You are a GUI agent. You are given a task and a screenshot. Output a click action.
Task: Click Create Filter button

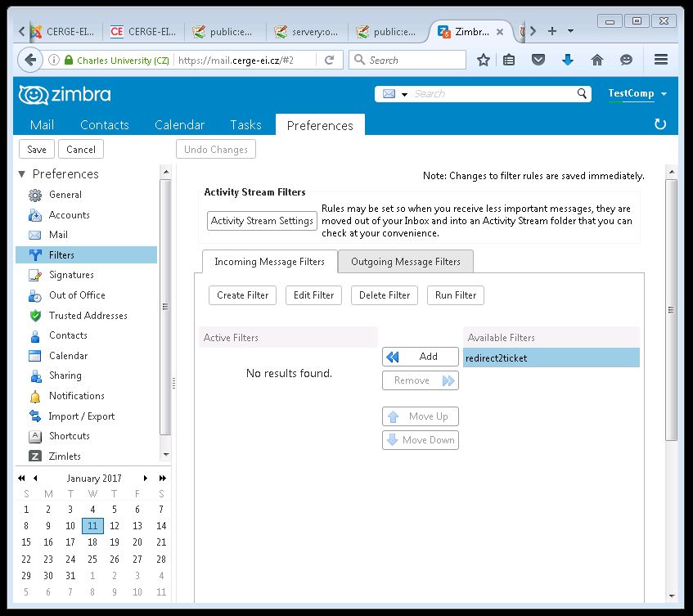tap(243, 295)
